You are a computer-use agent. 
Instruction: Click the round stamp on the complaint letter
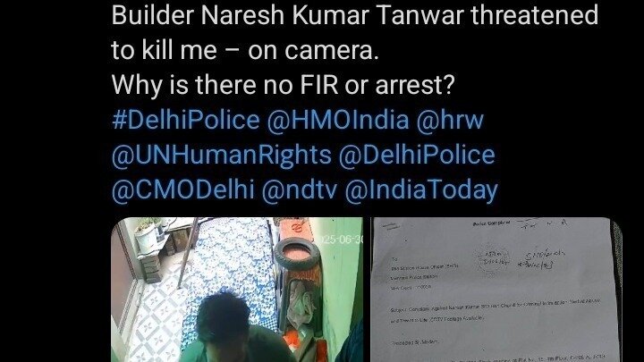click(493, 258)
